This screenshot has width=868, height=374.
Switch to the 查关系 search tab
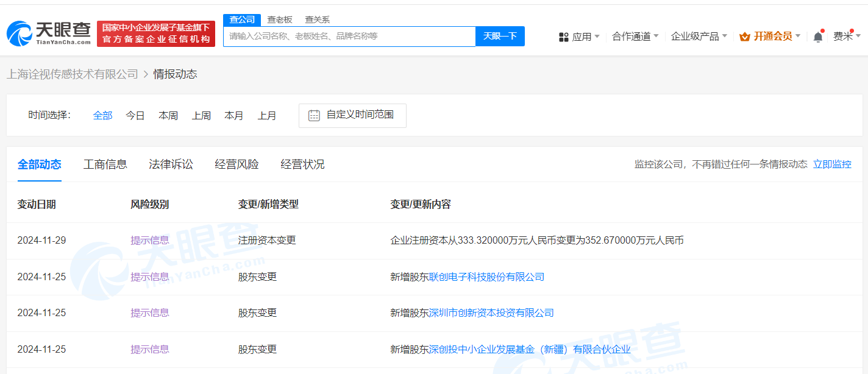[317, 19]
